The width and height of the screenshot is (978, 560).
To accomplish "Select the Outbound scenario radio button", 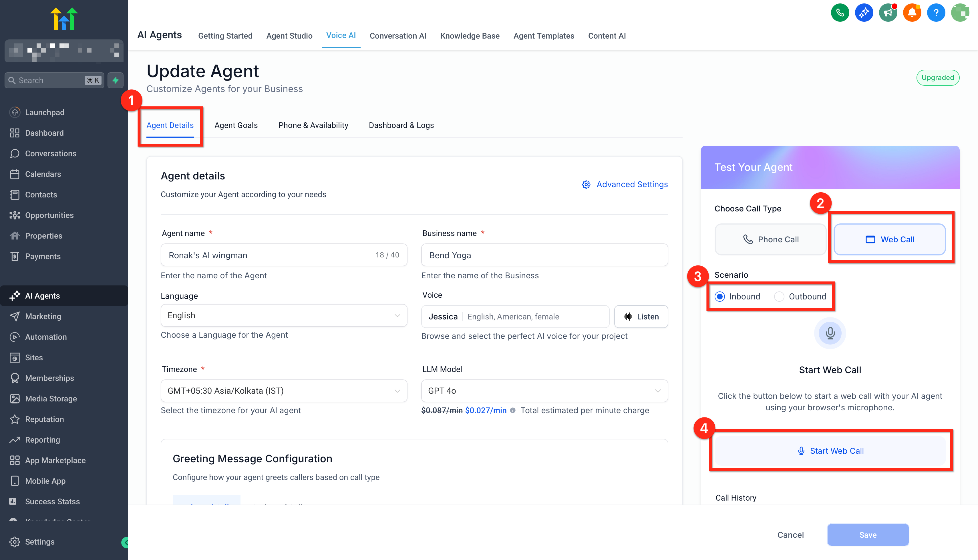I will (779, 297).
